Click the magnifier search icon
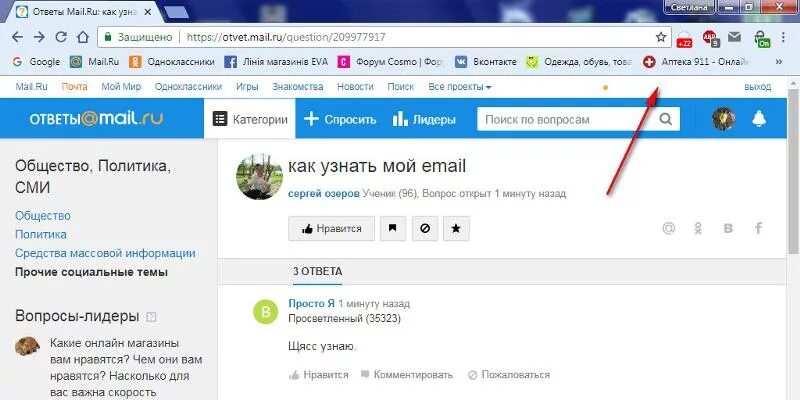The height and width of the screenshot is (400, 800). (x=665, y=119)
